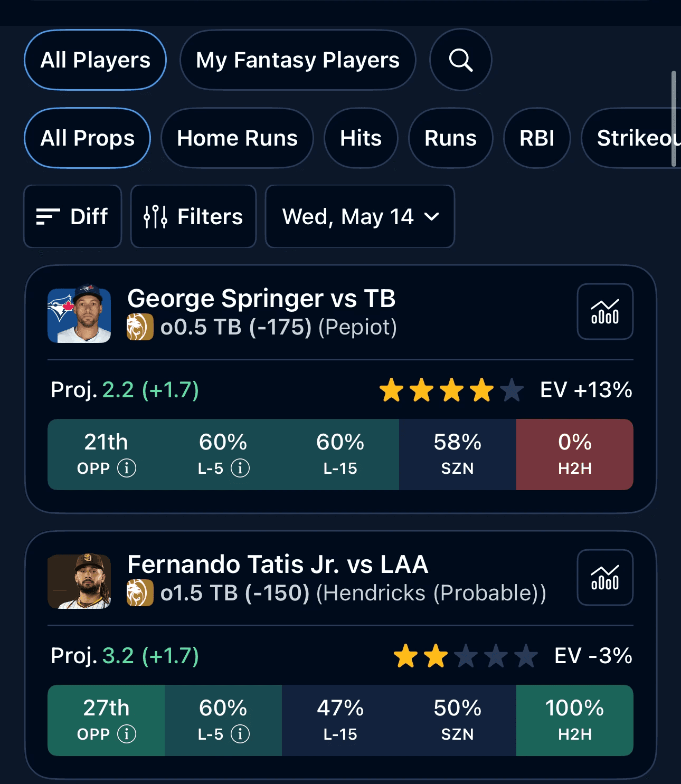This screenshot has height=784, width=681.
Task: Tap the four-star rating on Springer's card
Action: coord(451,390)
